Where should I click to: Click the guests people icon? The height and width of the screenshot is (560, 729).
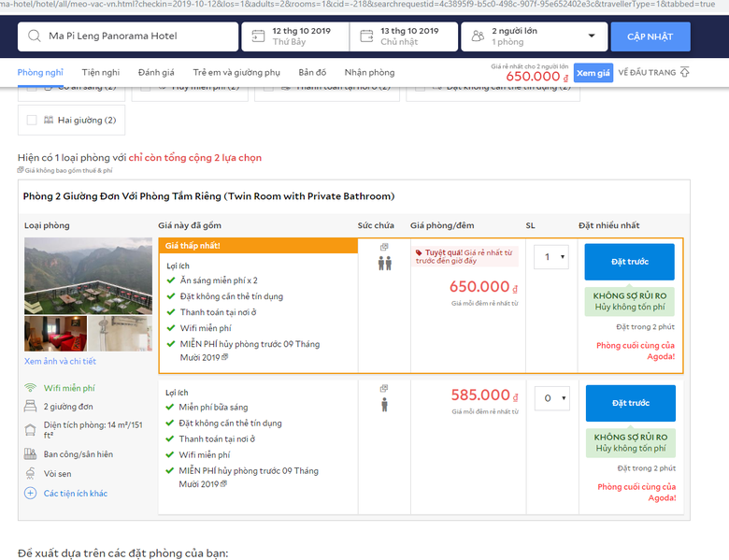[x=477, y=36]
